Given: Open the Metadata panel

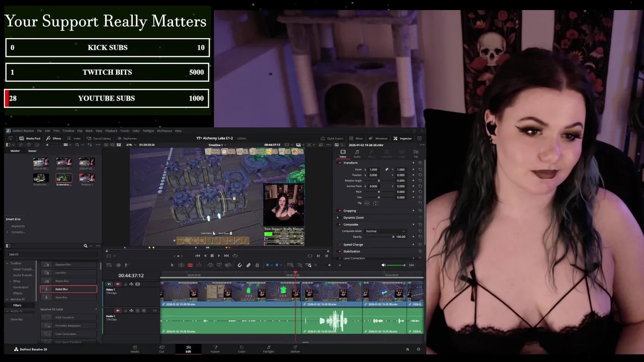Looking at the screenshot, I should pyautogui.click(x=378, y=138).
